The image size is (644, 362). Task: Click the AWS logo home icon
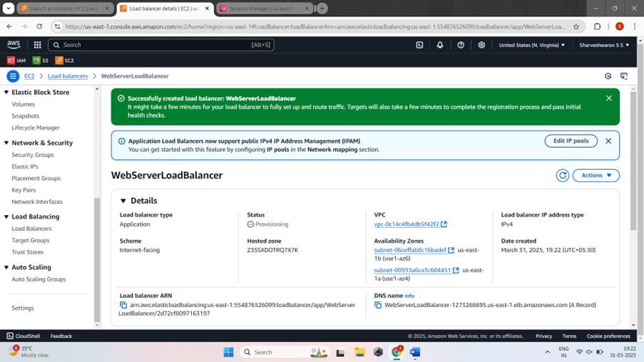(x=14, y=44)
